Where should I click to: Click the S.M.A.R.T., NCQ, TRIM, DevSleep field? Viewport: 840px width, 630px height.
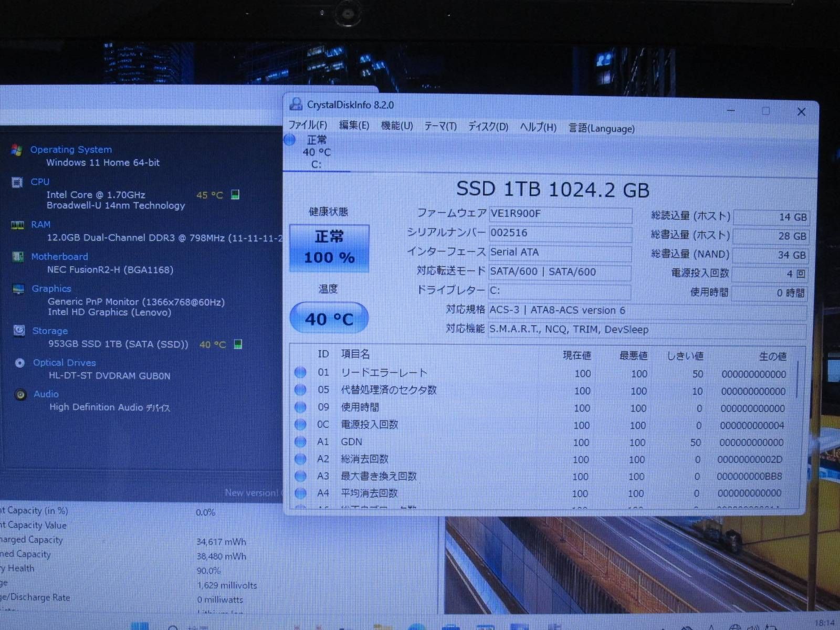[647, 330]
